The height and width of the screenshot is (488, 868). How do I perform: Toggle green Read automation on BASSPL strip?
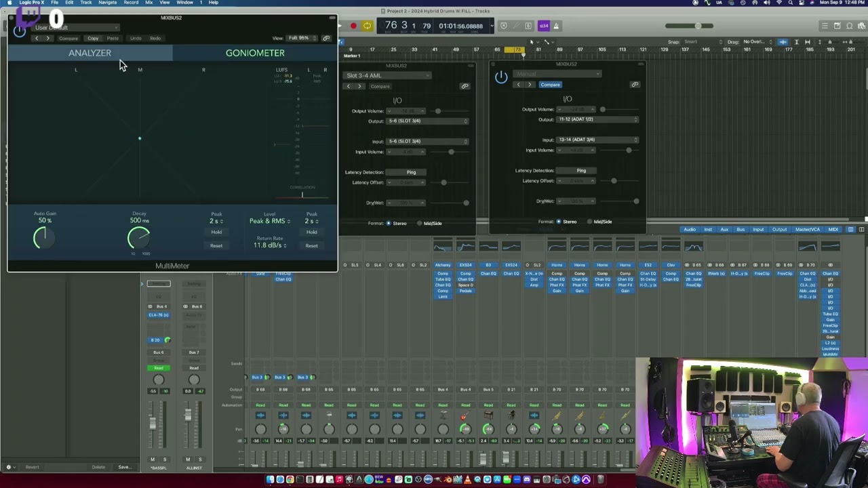point(159,368)
